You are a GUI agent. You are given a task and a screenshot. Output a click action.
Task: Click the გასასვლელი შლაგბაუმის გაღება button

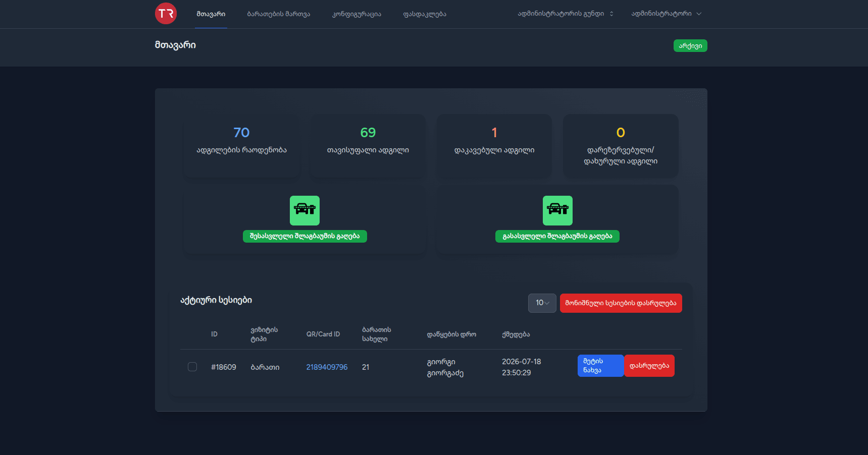coord(557,236)
